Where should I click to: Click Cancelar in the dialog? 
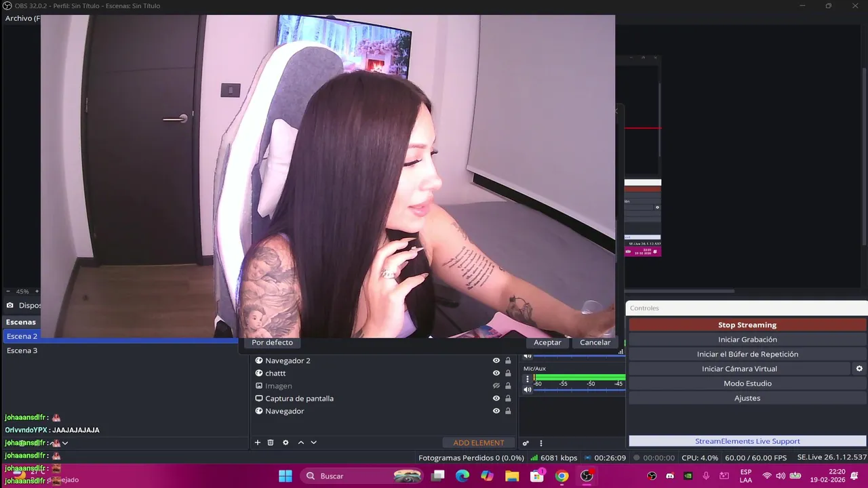(595, 342)
